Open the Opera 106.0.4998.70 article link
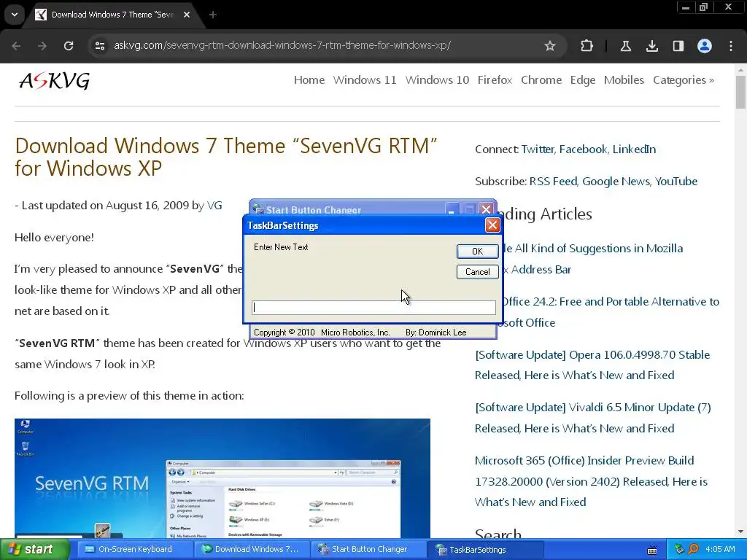 click(592, 365)
